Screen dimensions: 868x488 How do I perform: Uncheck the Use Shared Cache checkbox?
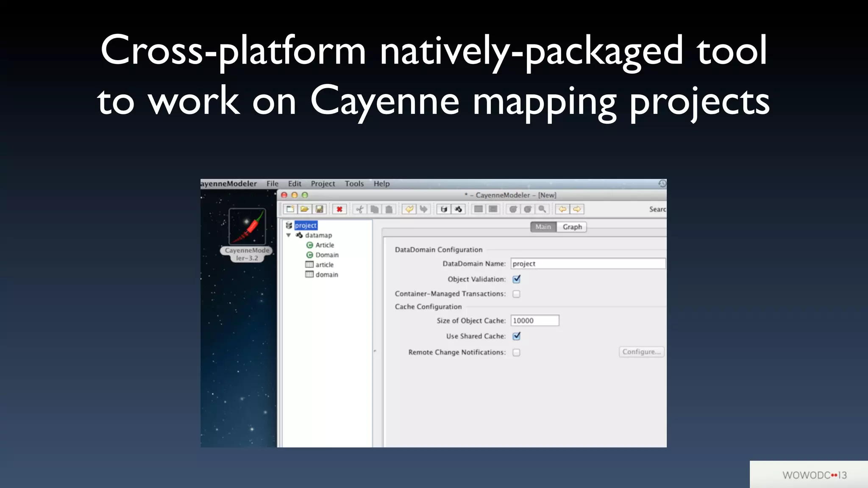point(516,336)
